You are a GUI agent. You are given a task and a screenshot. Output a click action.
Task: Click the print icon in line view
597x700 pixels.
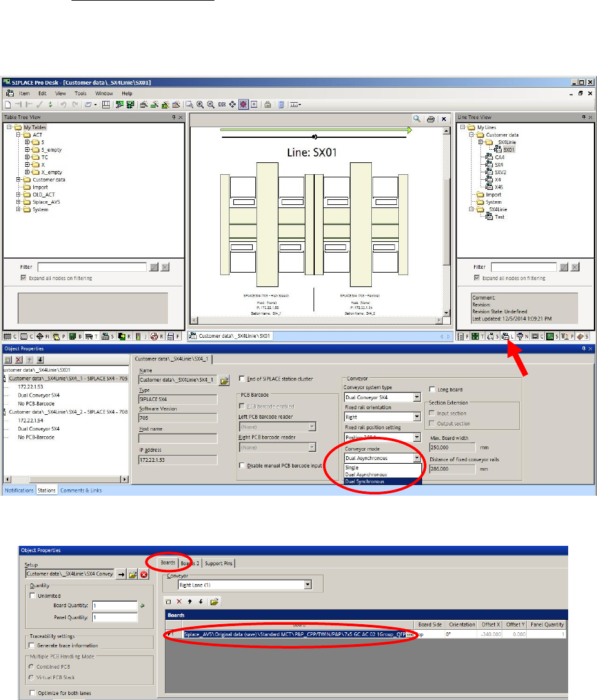[431, 119]
